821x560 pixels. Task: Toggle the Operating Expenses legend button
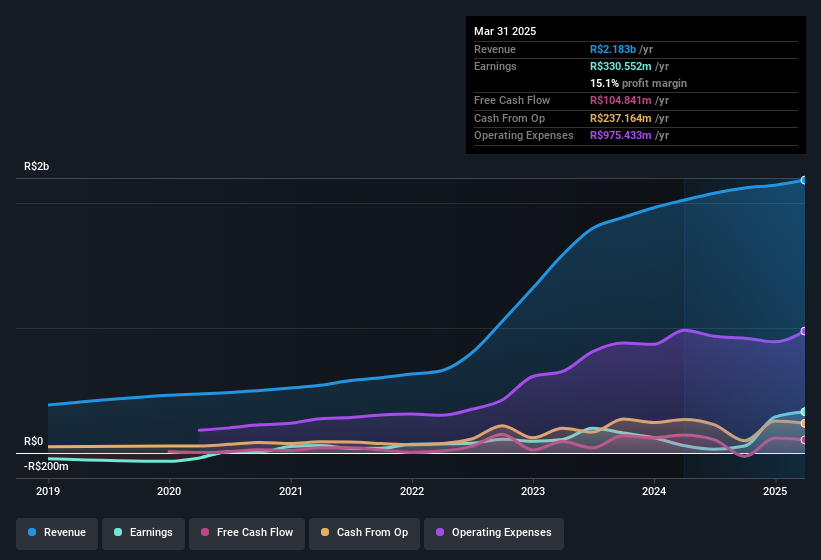(494, 533)
